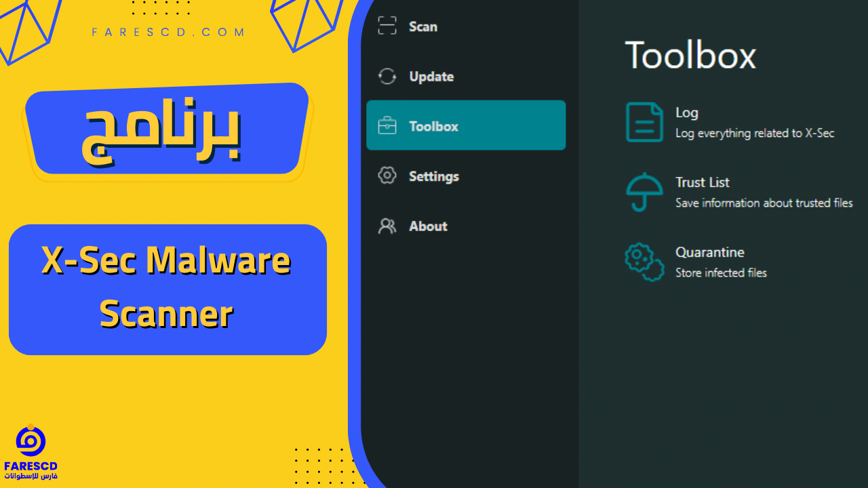
Task: Click the Toolbox page heading
Action: coord(690,55)
